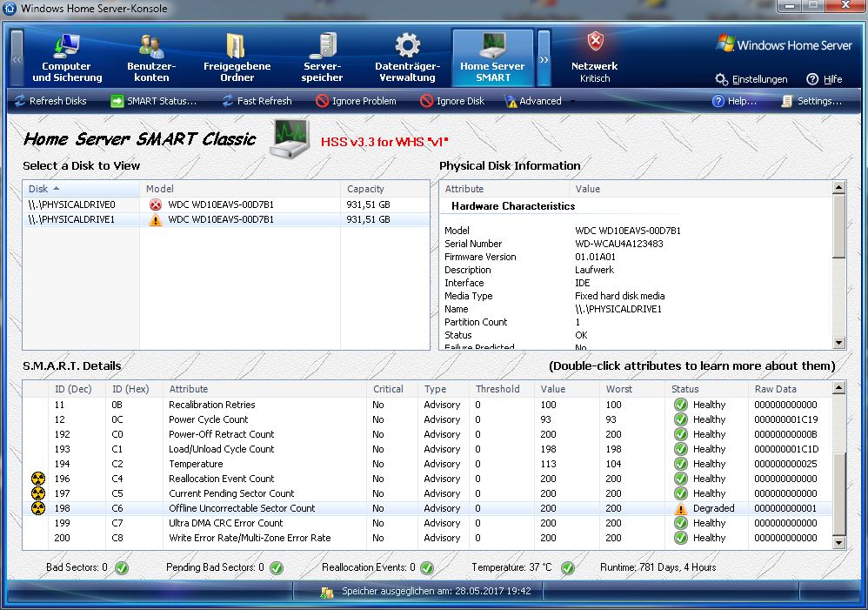Go to the Serverspeicher tab
Viewport: 868px width, 610px height.
point(322,57)
